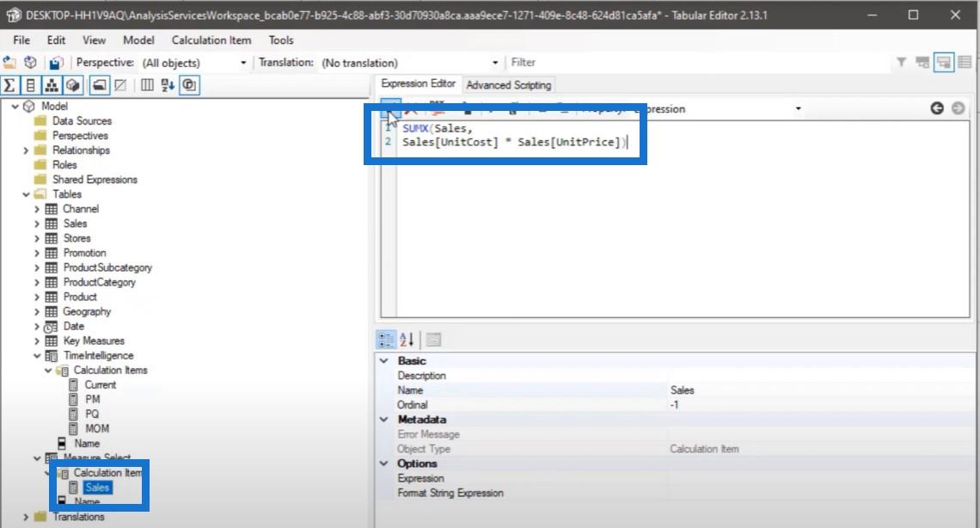980x528 pixels.
Task: Toggle the partitions cube display button
Action: tap(72, 85)
